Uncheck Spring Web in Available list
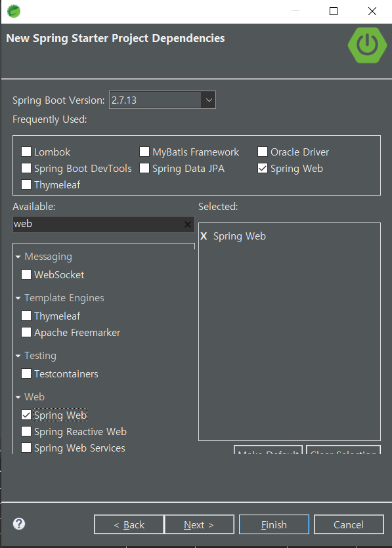 (x=26, y=415)
